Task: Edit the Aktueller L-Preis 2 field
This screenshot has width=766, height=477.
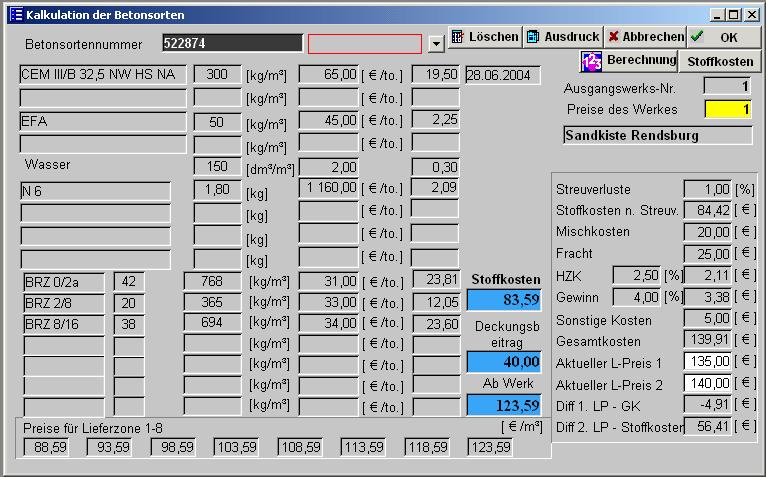Action: [x=709, y=384]
